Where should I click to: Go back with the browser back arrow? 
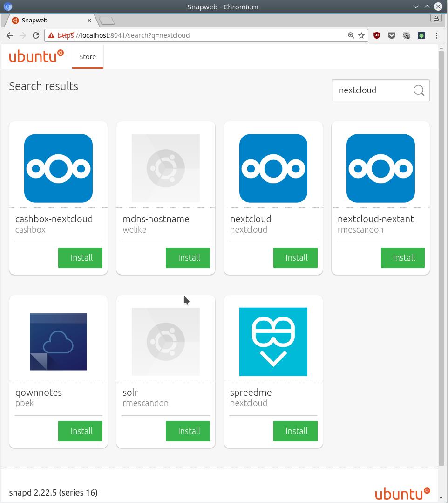point(10,35)
